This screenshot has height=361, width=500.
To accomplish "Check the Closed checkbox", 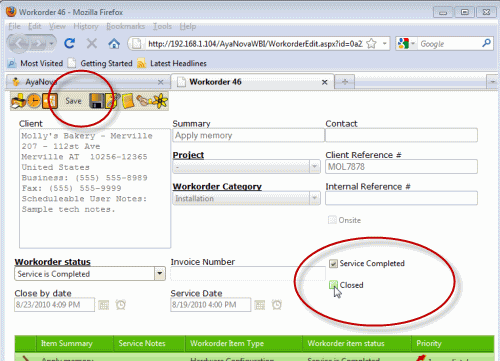I will (x=333, y=285).
